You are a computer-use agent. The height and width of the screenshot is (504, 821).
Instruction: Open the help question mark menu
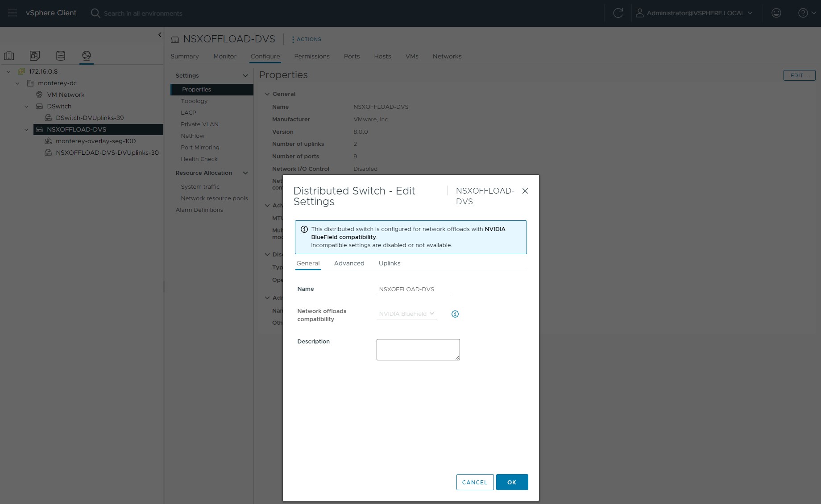[x=806, y=13]
